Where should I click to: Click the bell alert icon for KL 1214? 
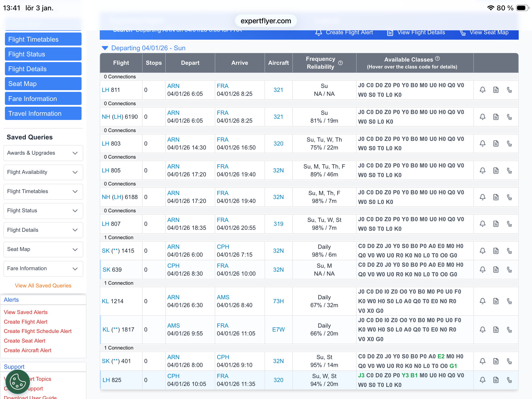(x=482, y=301)
